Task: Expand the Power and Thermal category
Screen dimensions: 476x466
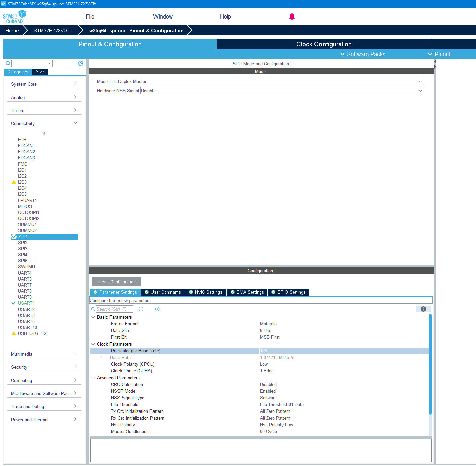Action: 44,420
